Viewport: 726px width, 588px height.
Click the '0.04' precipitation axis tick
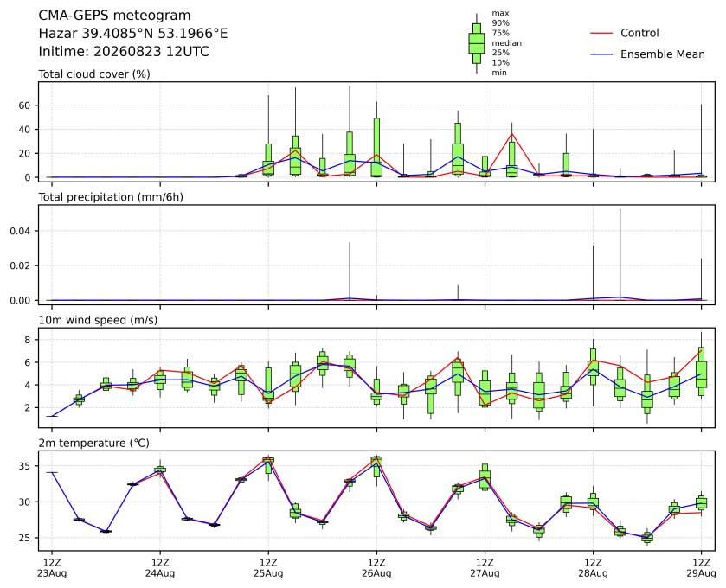point(21,231)
